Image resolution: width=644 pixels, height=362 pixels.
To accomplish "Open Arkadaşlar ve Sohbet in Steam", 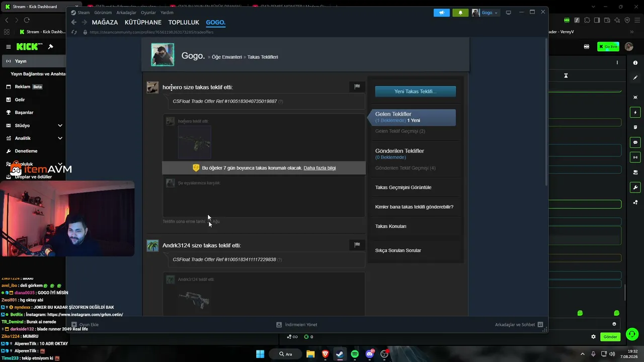I will click(x=519, y=325).
